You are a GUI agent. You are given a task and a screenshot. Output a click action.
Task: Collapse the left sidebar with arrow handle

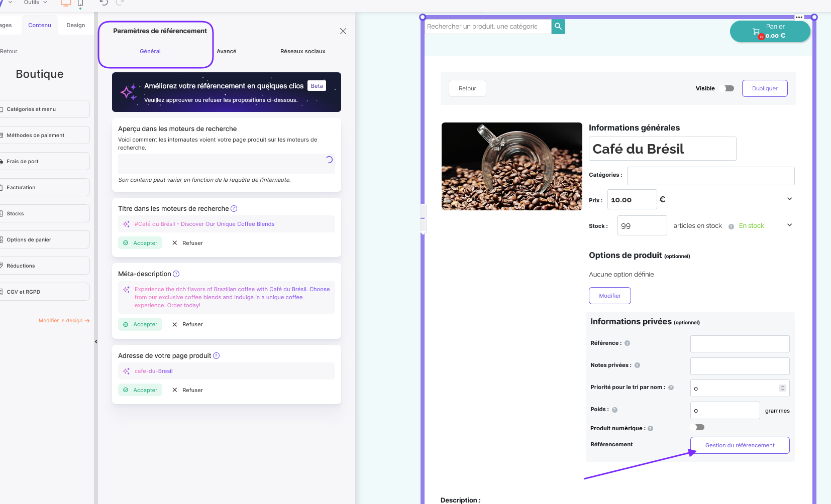click(x=96, y=341)
